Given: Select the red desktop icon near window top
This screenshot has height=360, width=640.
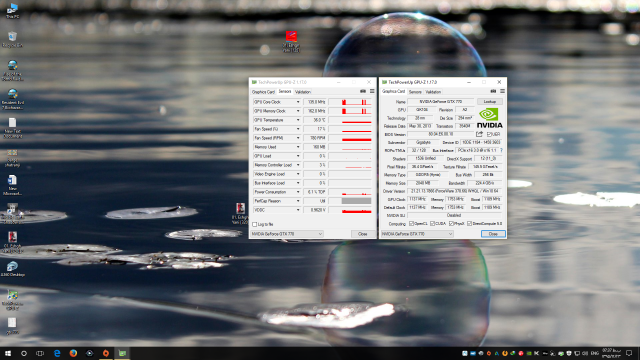Looking at the screenshot, I should (x=291, y=41).
